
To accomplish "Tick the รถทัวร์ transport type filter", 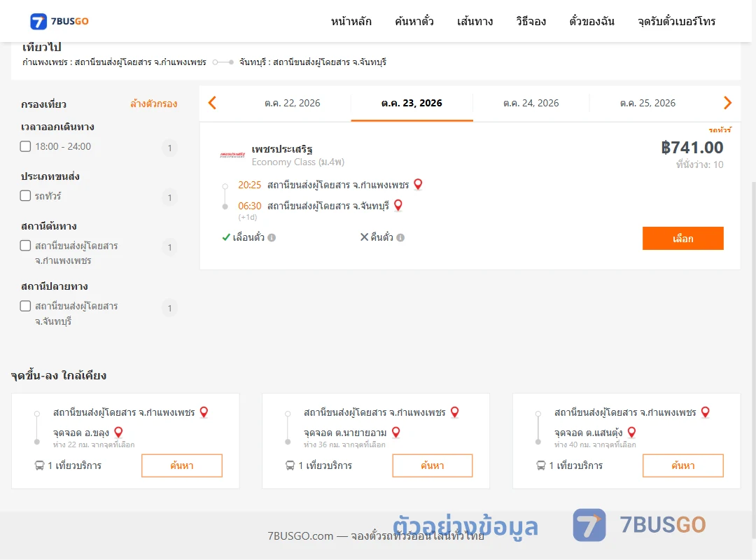I will point(26,195).
